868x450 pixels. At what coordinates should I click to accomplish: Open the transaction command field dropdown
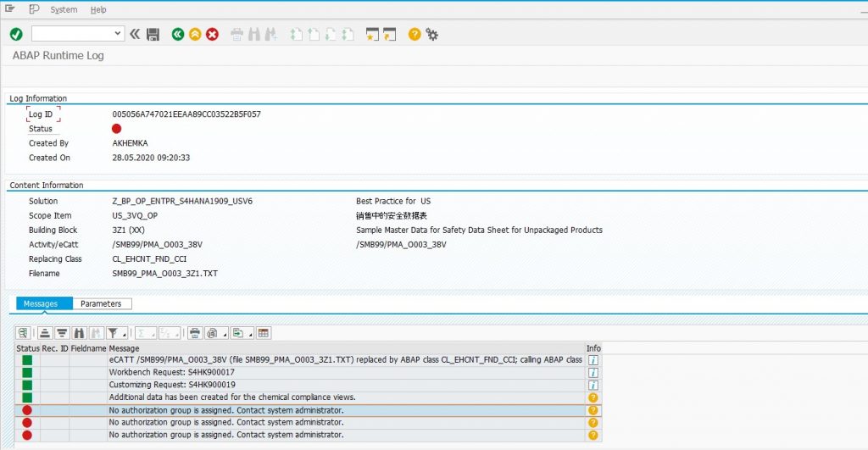pyautogui.click(x=117, y=34)
